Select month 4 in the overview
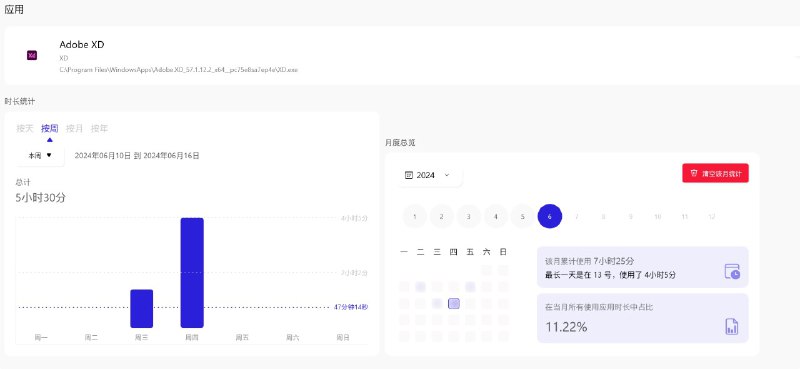 tap(495, 216)
